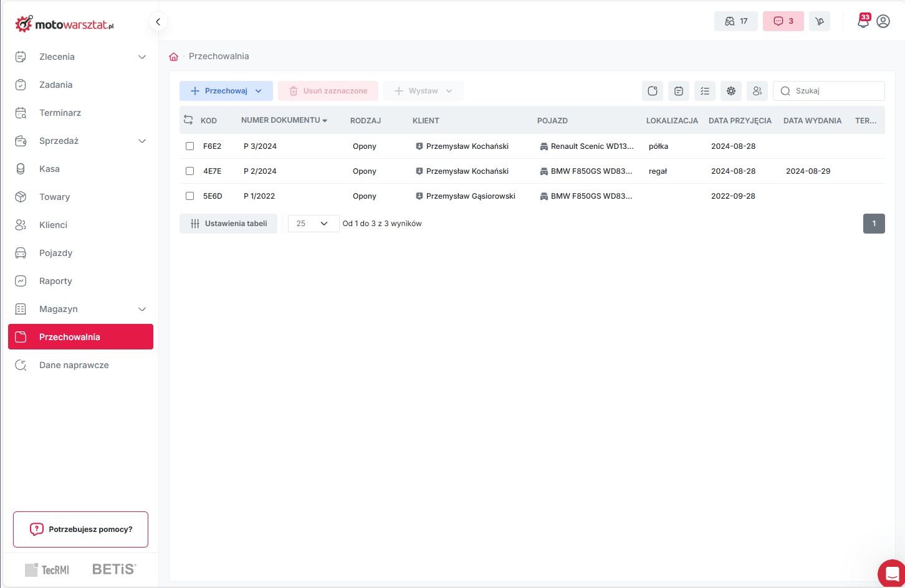Open Terminarz in the sidebar
The width and height of the screenshot is (905, 588).
click(x=60, y=113)
